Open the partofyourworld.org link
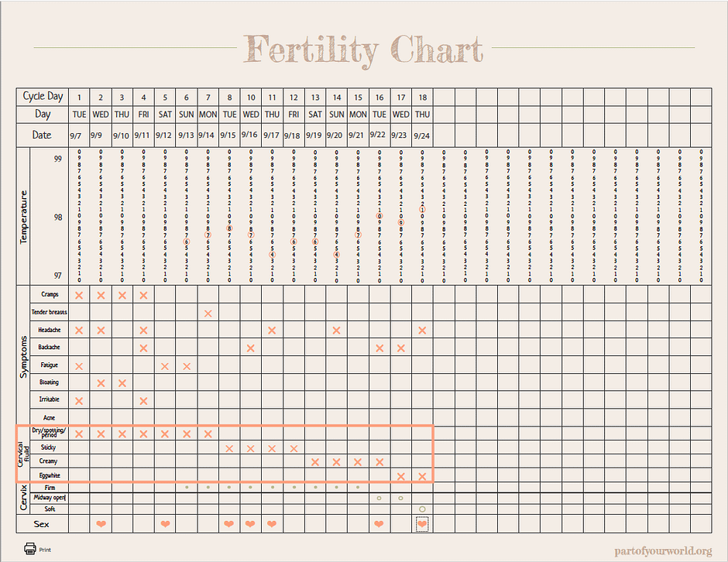Image resolution: width=728 pixels, height=562 pixels. pos(662,550)
